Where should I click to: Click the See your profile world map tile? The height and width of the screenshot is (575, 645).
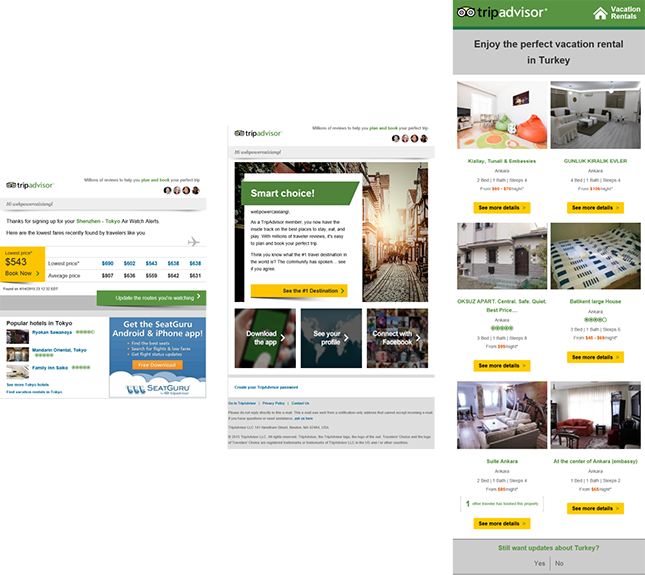pyautogui.click(x=331, y=338)
